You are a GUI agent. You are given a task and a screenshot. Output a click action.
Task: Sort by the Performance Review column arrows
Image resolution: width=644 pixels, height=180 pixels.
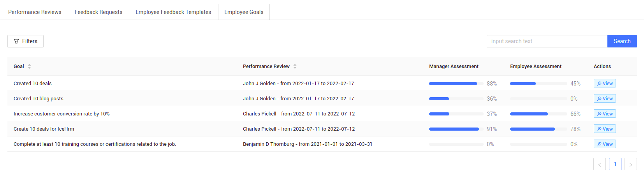(295, 66)
